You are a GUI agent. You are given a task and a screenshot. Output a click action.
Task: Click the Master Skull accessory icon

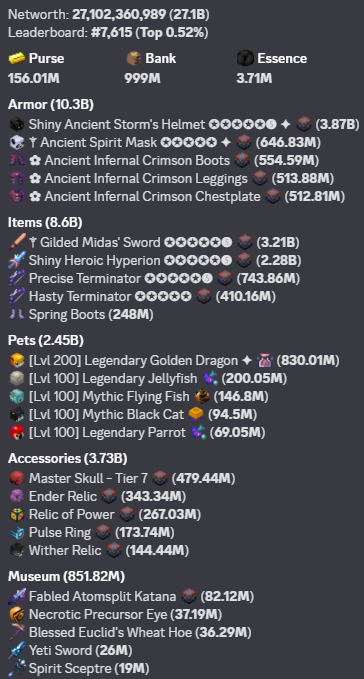tap(17, 479)
